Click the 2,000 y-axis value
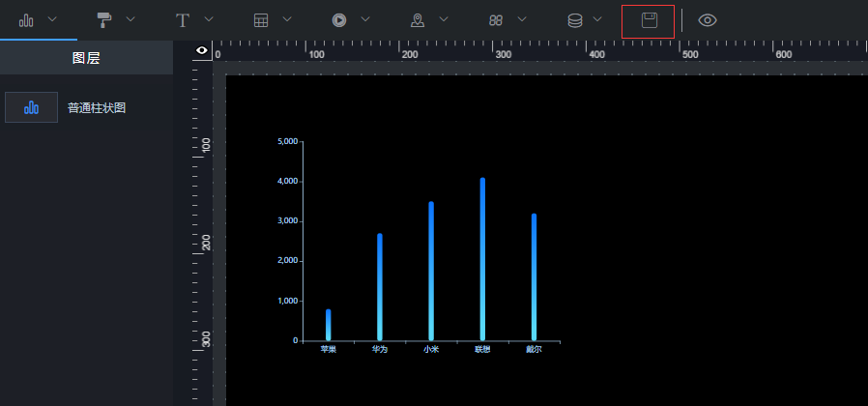 287,261
